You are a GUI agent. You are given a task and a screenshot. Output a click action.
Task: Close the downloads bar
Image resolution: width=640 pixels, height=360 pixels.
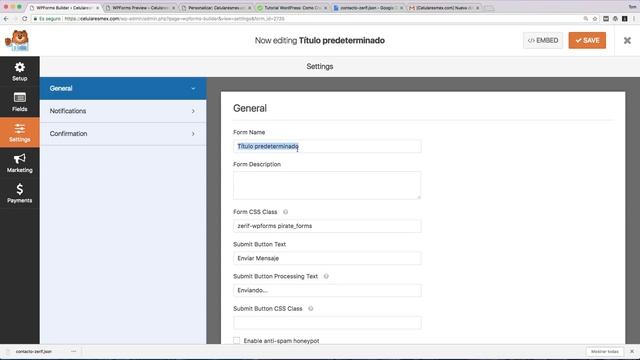(x=632, y=351)
